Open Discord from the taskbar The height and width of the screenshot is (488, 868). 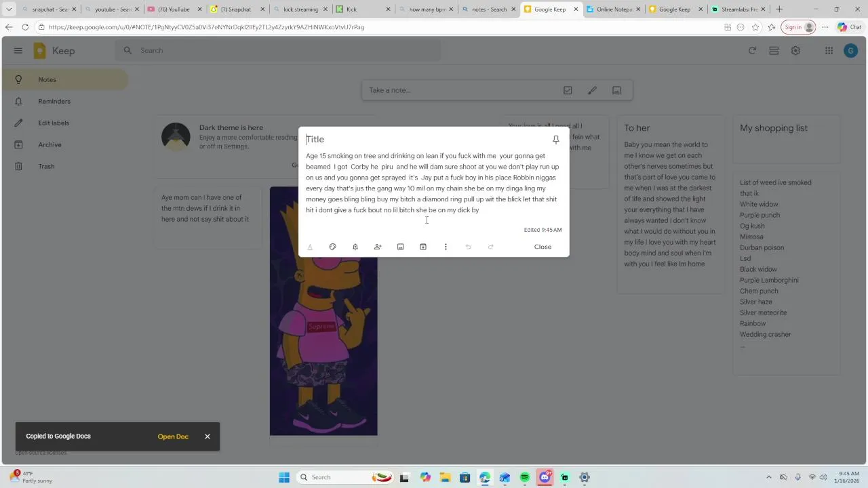tap(545, 477)
